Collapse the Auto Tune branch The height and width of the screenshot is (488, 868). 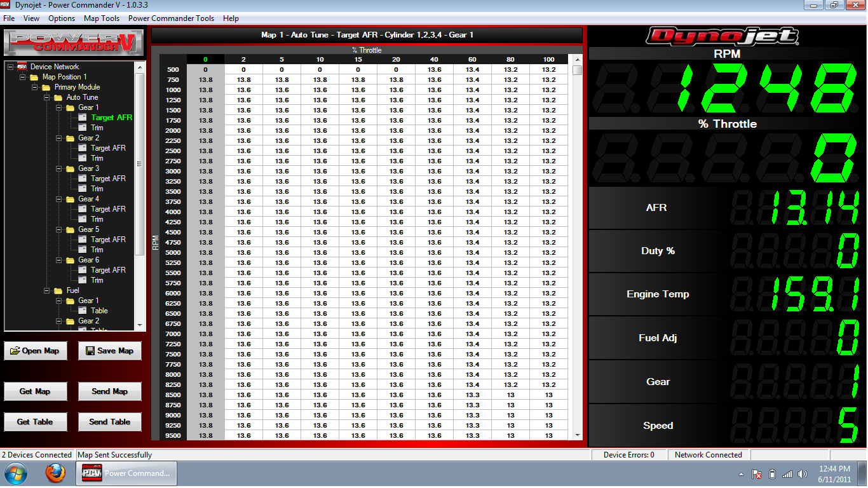click(x=46, y=97)
